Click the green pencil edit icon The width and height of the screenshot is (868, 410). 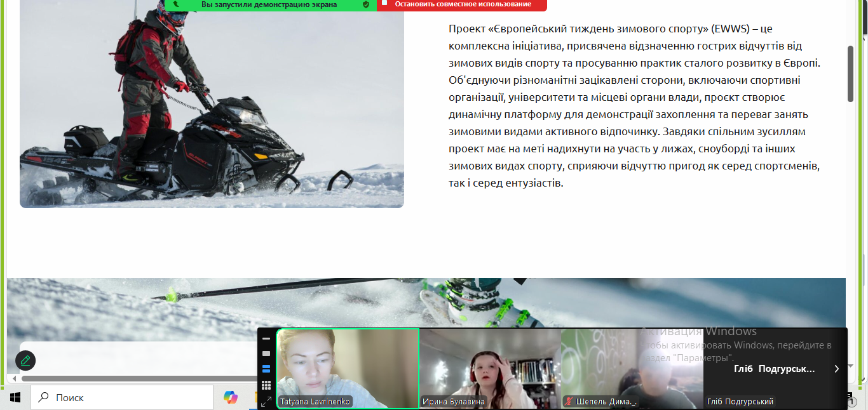(25, 360)
